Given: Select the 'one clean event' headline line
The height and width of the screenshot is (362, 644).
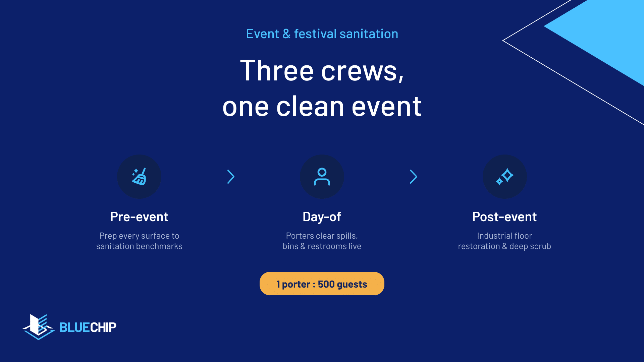Looking at the screenshot, I should (322, 107).
